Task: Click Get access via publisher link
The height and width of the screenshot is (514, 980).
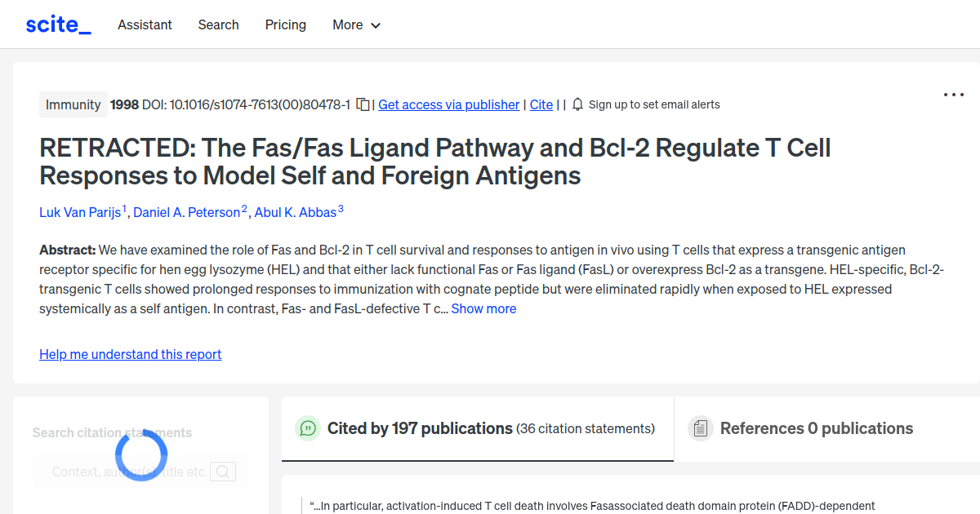Action: (x=448, y=104)
